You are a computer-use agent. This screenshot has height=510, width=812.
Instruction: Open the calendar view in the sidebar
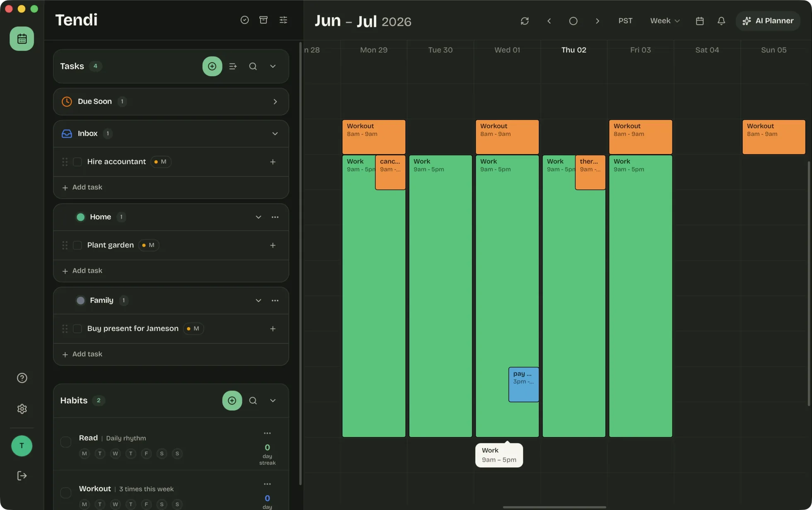click(22, 39)
